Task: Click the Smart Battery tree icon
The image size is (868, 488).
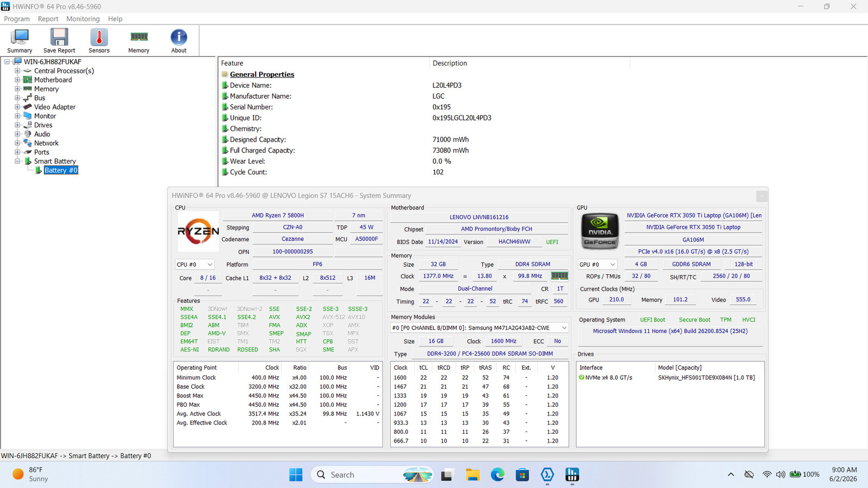Action: pyautogui.click(x=28, y=161)
